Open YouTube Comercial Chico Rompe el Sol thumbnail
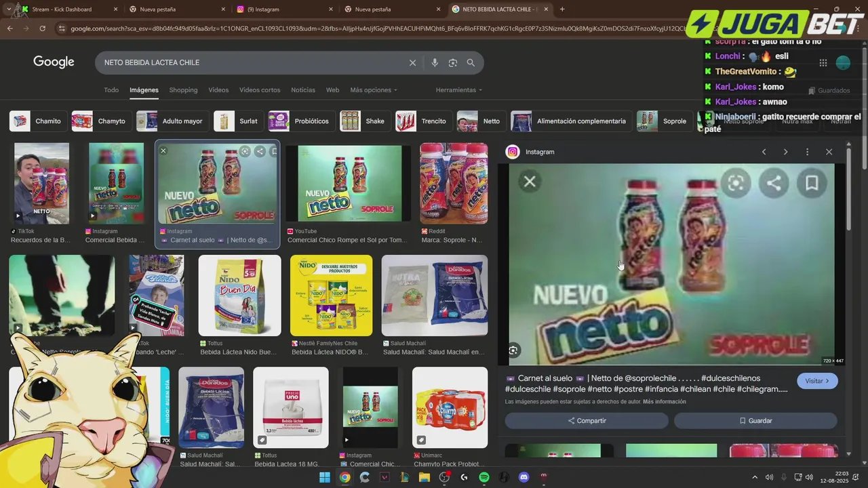Viewport: 868px width, 488px height. pyautogui.click(x=348, y=184)
